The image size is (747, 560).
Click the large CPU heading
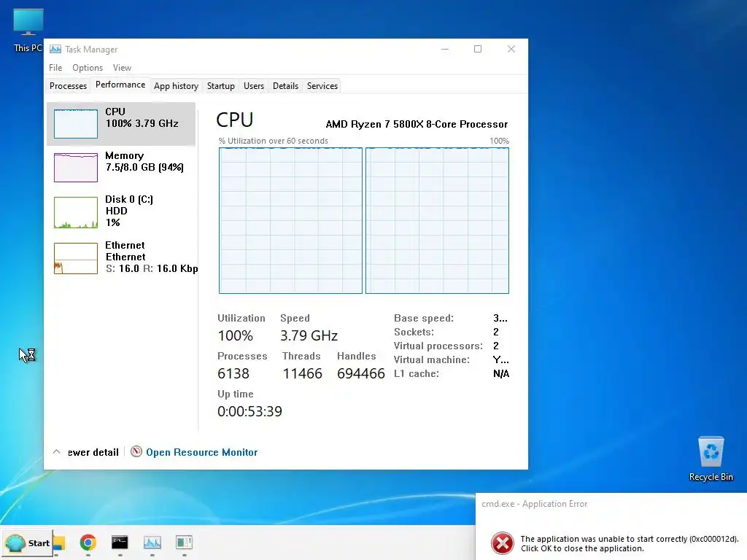[234, 120]
